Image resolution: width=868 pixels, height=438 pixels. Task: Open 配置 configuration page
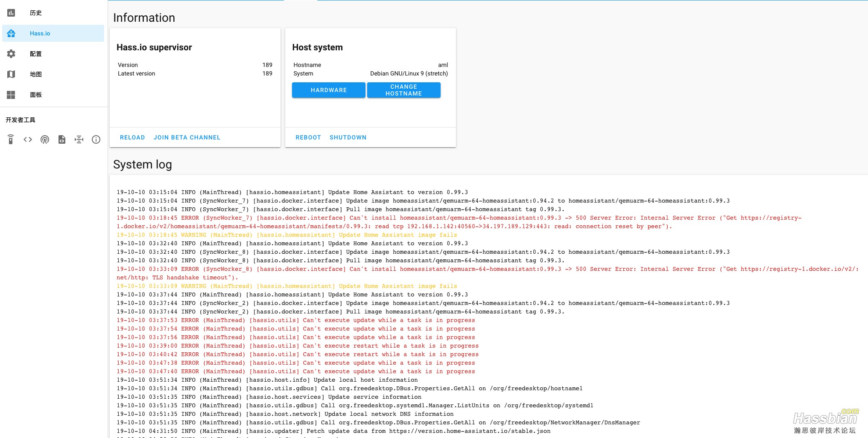tap(53, 54)
